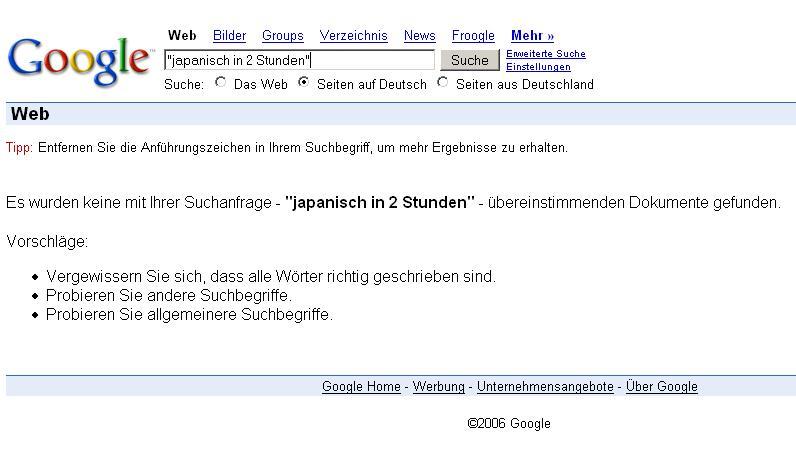Click the Über Google footer link
Image resolution: width=796 pixels, height=473 pixels.
(661, 387)
